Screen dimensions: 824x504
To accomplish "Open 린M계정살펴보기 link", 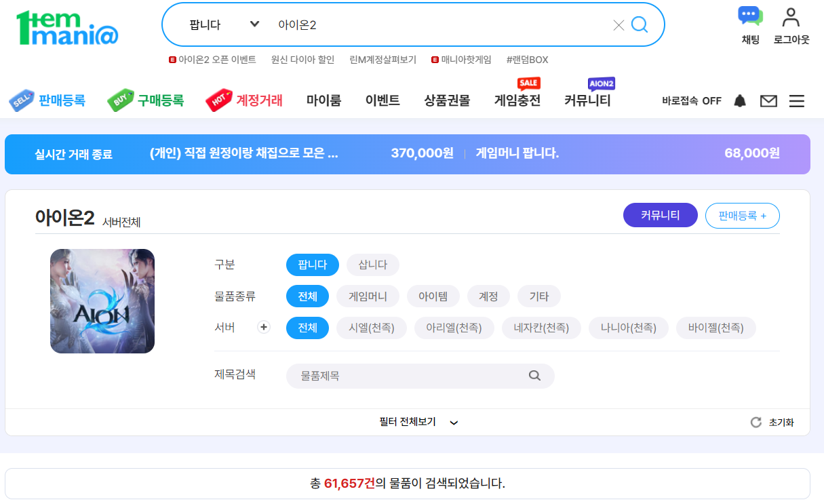I will [382, 60].
